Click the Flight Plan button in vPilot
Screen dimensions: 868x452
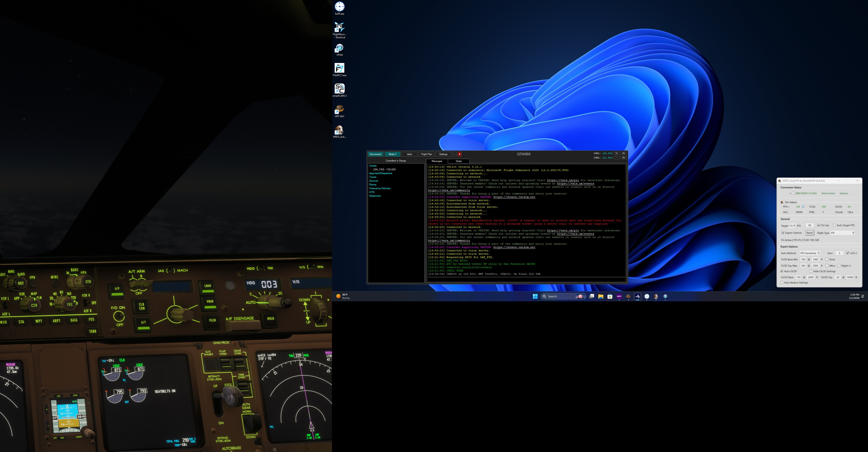pyautogui.click(x=426, y=154)
